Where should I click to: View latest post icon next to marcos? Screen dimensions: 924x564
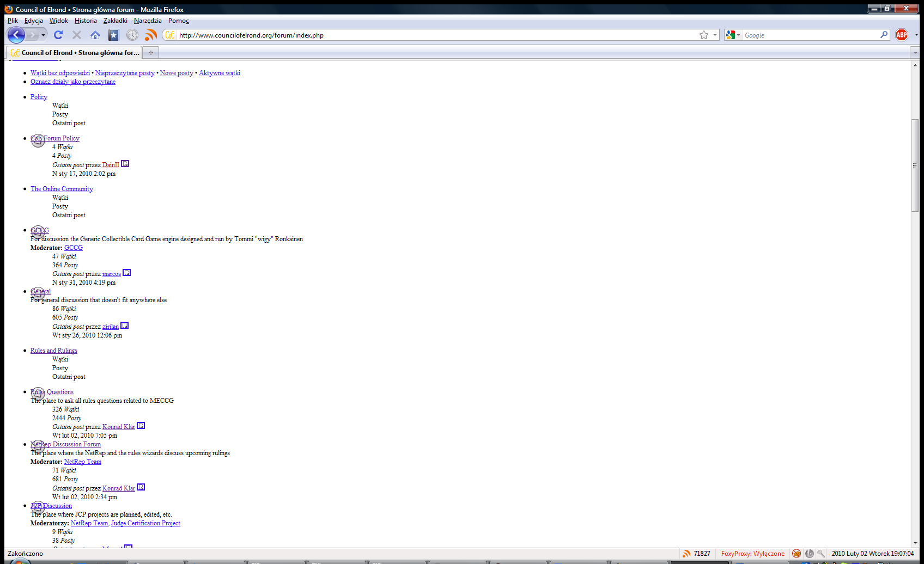click(x=126, y=273)
